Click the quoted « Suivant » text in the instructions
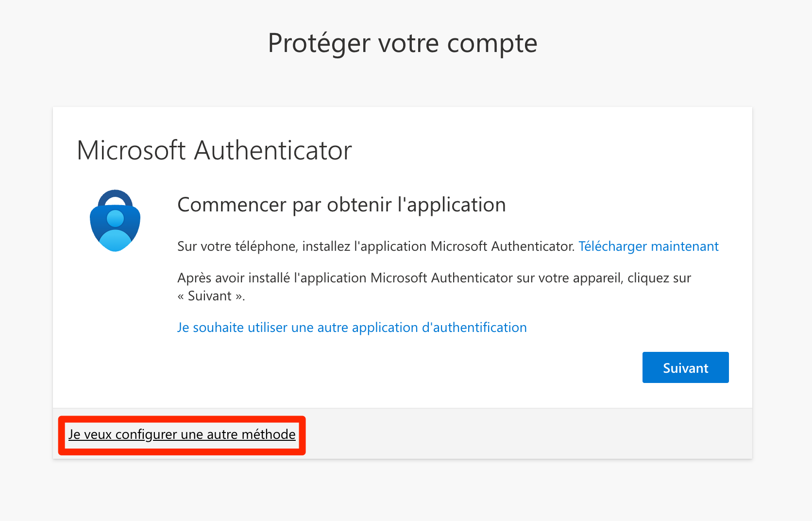Image resolution: width=812 pixels, height=521 pixels. coord(211,296)
